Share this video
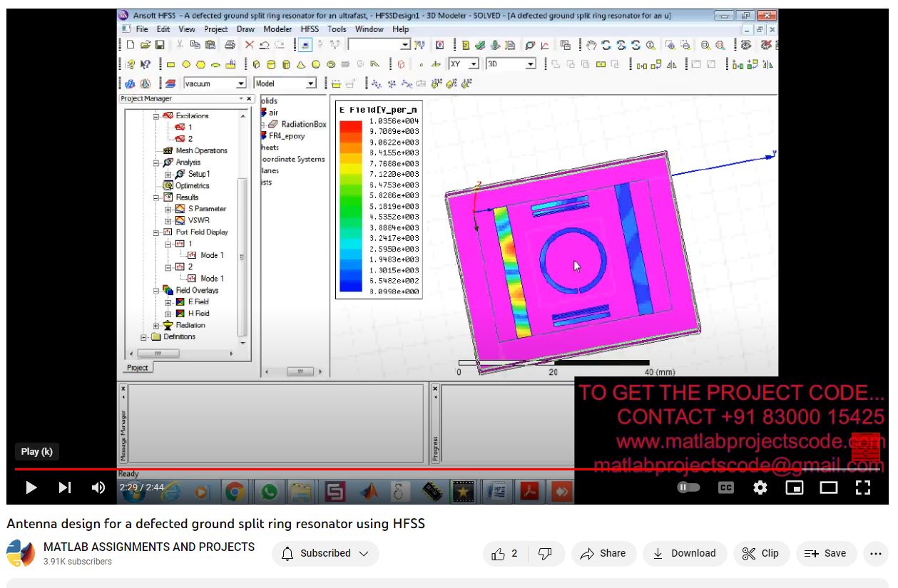Image resolution: width=898 pixels, height=588 pixels. coord(603,554)
